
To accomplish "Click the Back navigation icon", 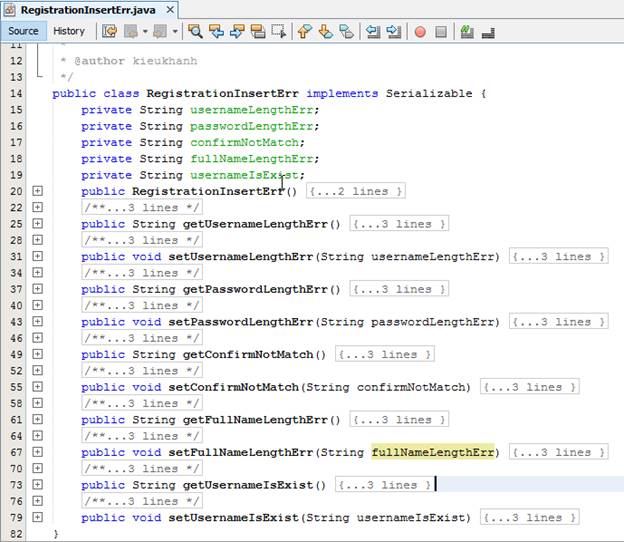I will click(131, 31).
